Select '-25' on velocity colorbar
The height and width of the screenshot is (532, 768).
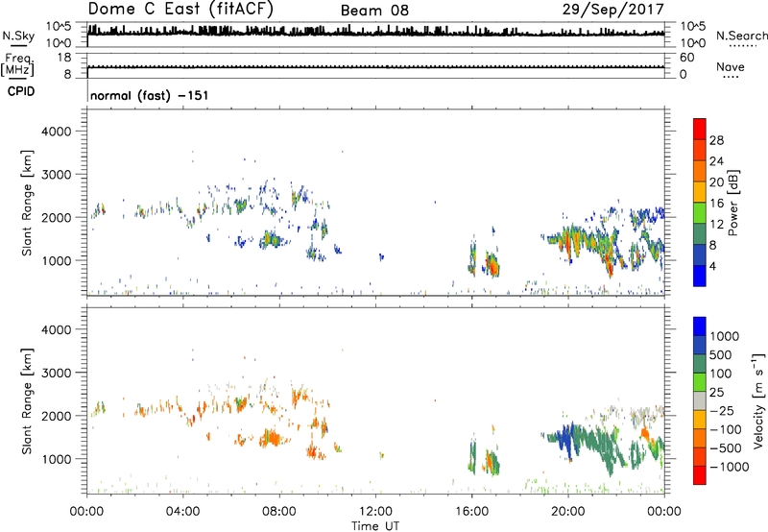(721, 411)
